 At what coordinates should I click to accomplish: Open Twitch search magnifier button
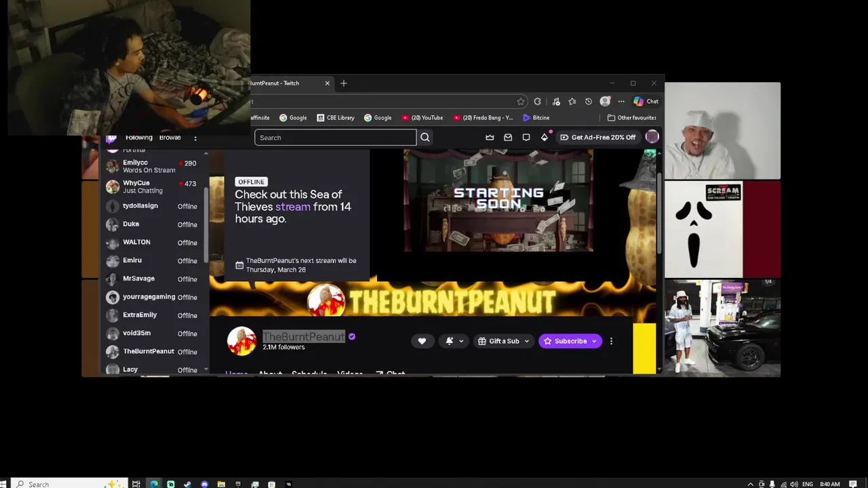click(x=425, y=138)
